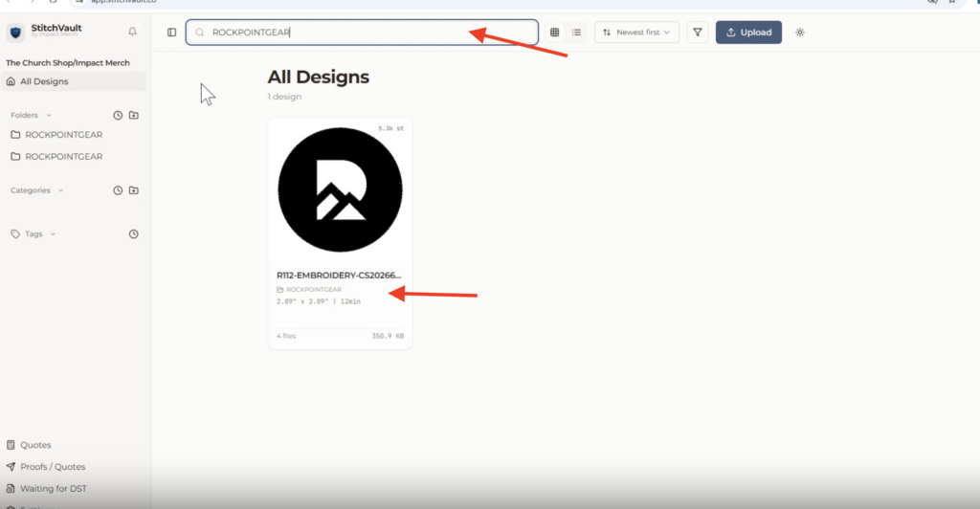Open recent clock icon beside Folders

point(118,115)
